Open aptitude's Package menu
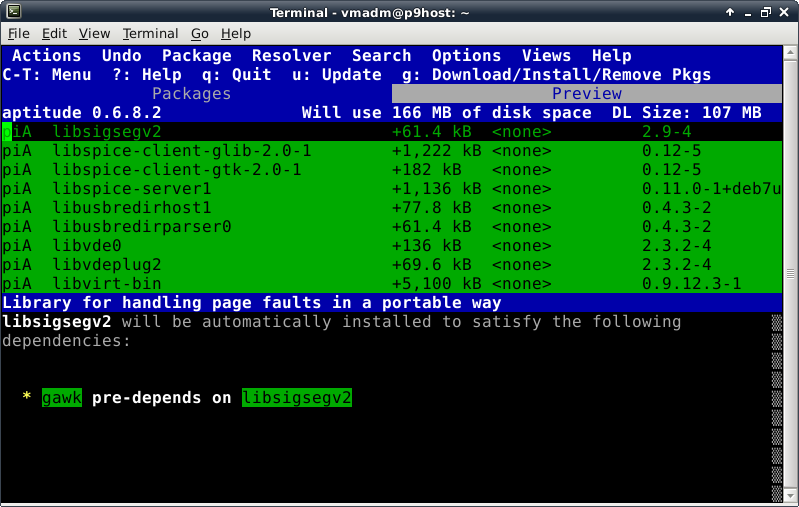 click(196, 56)
